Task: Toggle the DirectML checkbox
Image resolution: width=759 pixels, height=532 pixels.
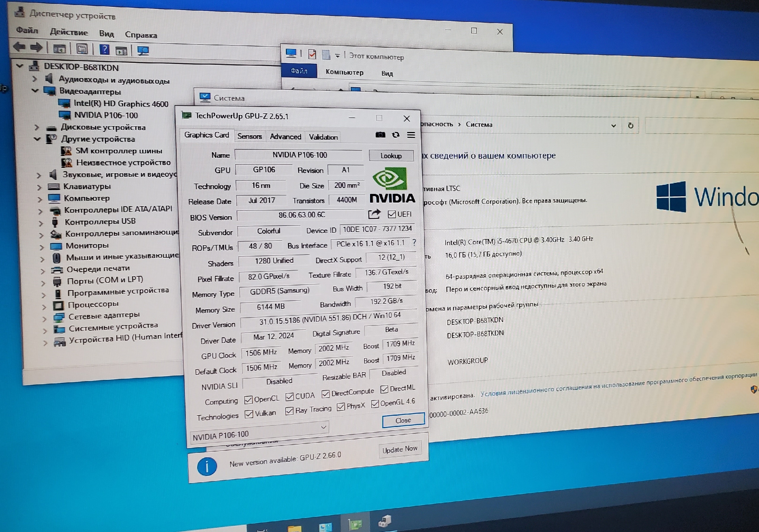Action: 384,389
